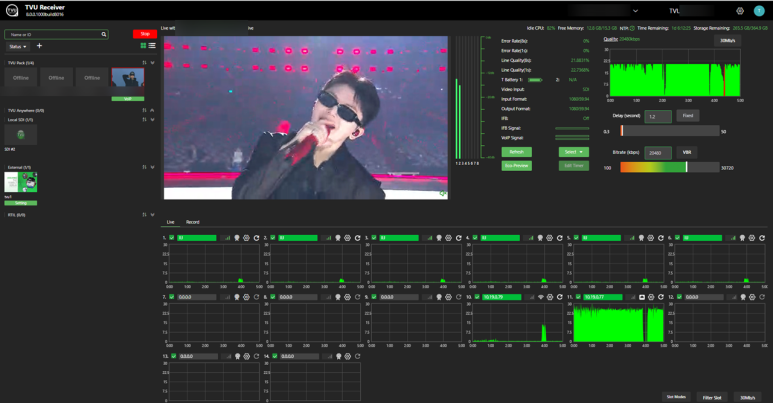This screenshot has width=773, height=403.
Task: Open slot 11 settings gear
Action: [651, 297]
